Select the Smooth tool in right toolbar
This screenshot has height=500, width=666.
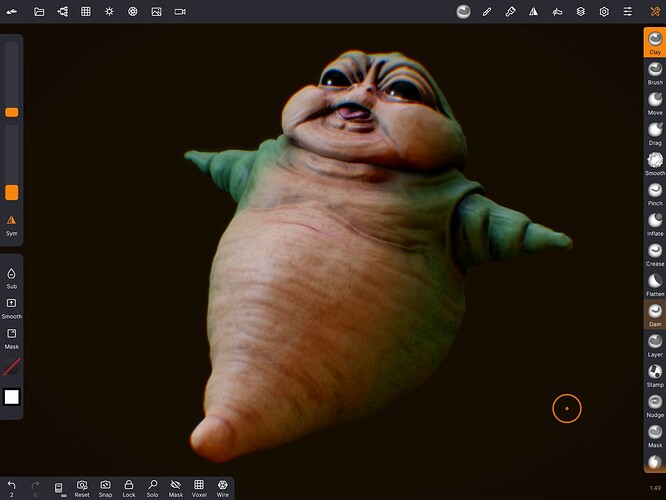[655, 164]
